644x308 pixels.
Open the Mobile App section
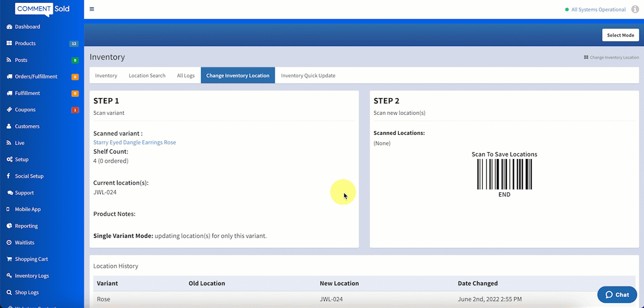[27, 209]
